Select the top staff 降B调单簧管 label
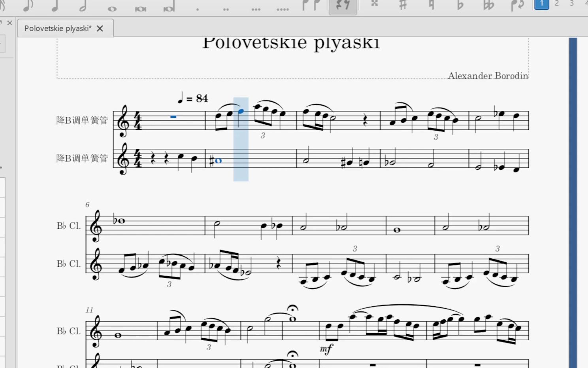Image resolution: width=588 pixels, height=368 pixels. coord(82,120)
